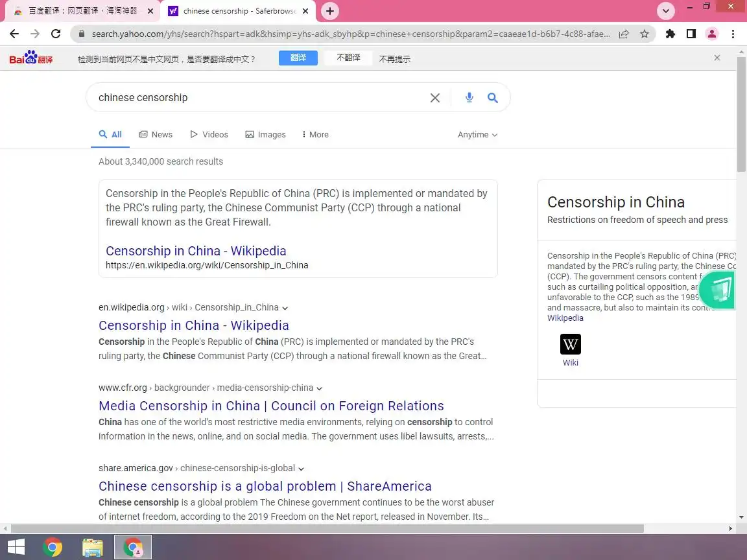
Task: Expand www.cfr.org result dropdown arrow
Action: (319, 389)
